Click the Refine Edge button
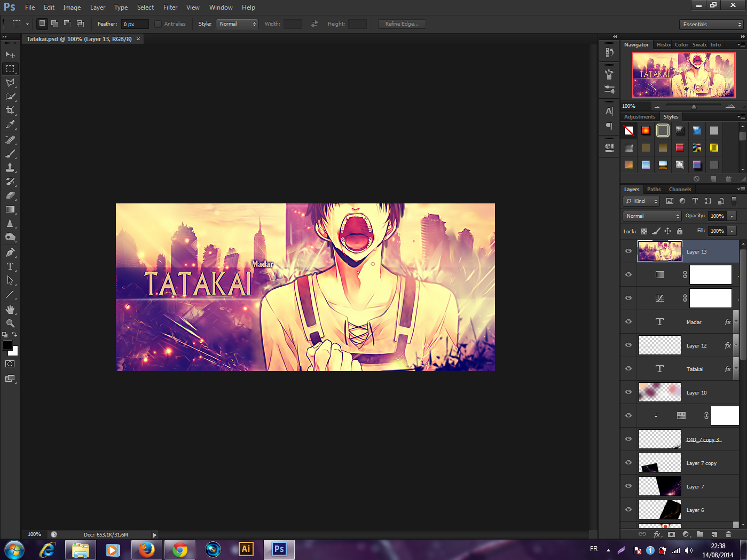 point(402,24)
